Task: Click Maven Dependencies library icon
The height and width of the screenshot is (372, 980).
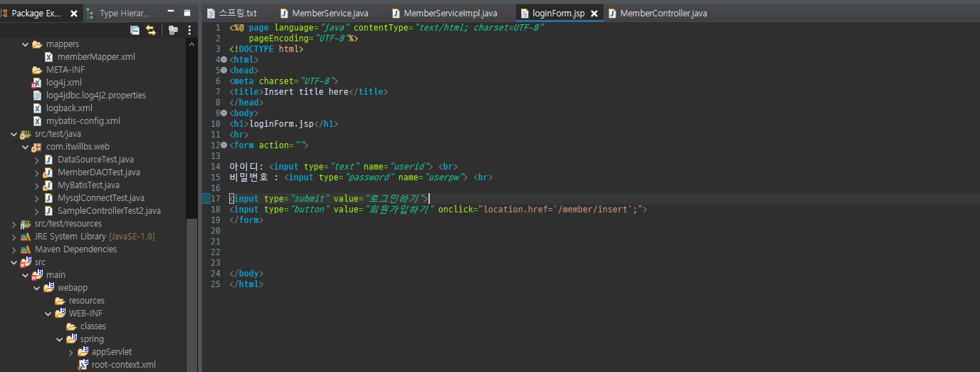Action: pyautogui.click(x=26, y=249)
